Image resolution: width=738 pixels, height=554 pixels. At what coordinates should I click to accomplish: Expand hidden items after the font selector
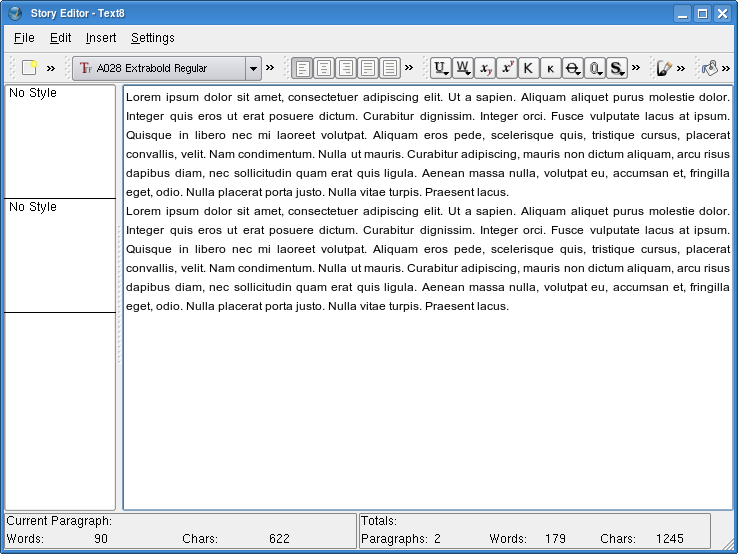click(x=270, y=68)
